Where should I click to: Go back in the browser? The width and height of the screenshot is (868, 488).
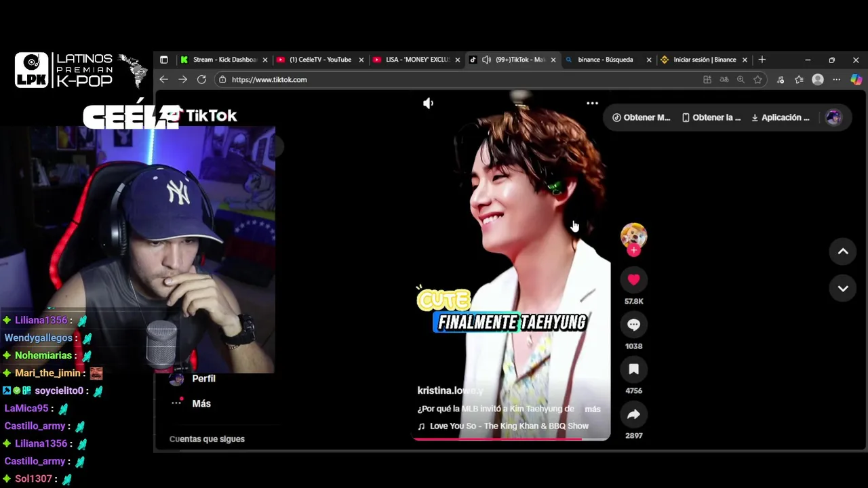[163, 79]
